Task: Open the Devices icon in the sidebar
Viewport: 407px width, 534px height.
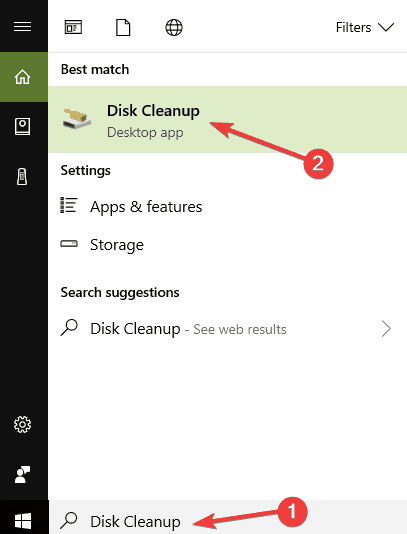Action: coord(22,177)
